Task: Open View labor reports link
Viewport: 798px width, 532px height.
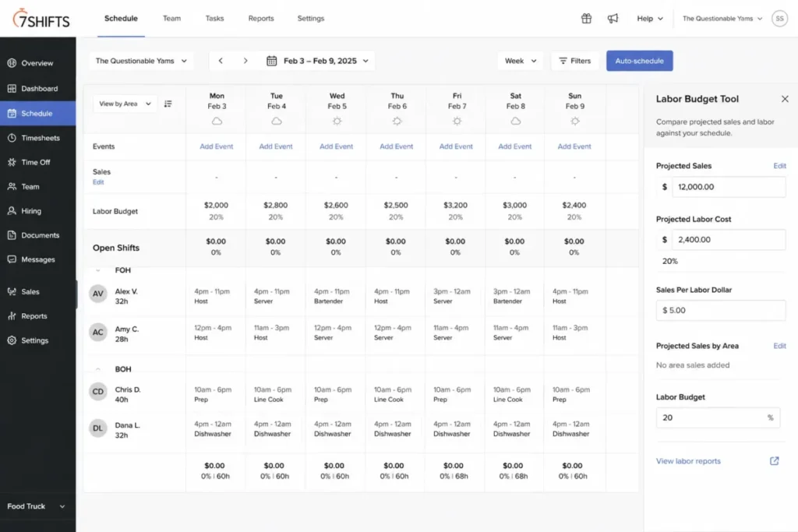Action: click(688, 461)
